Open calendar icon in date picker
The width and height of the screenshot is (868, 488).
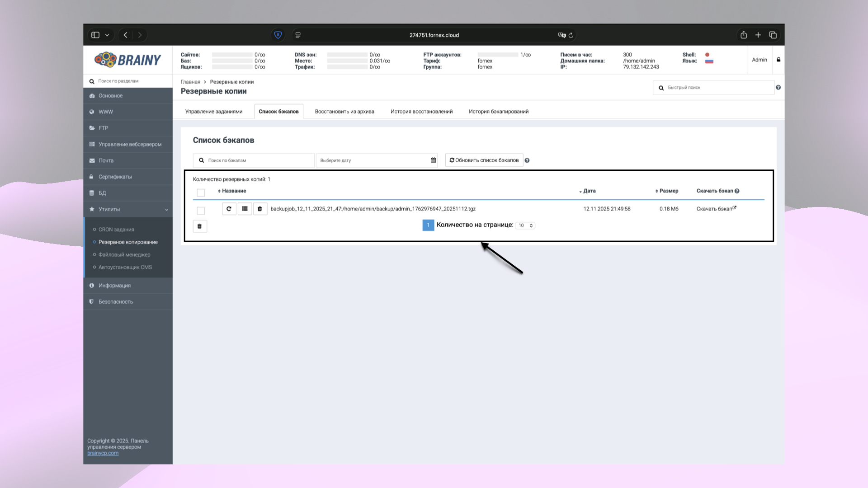pos(433,160)
